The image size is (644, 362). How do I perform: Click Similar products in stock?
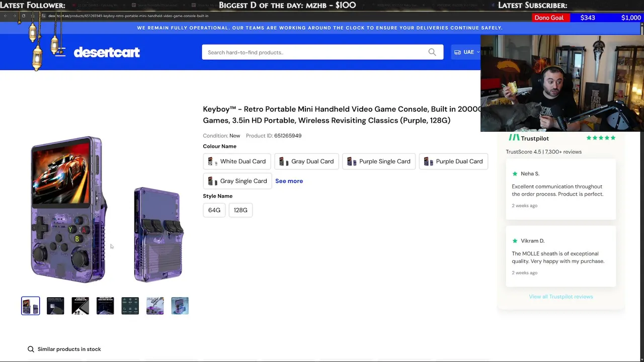(69, 349)
